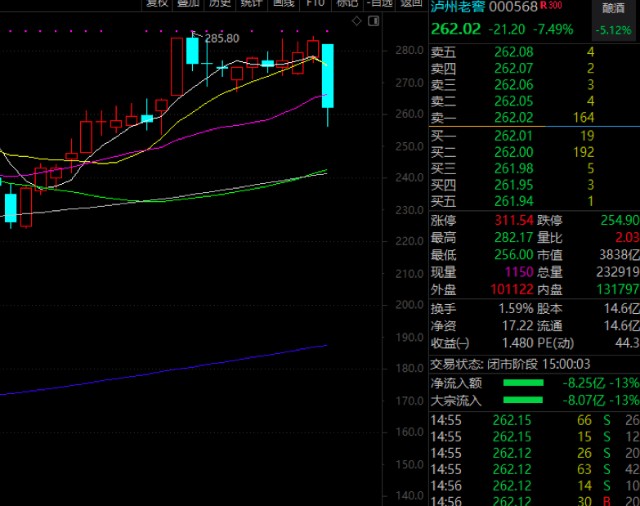Click the 285.80 high price marker
This screenshot has width=640, height=506.
coord(221,38)
